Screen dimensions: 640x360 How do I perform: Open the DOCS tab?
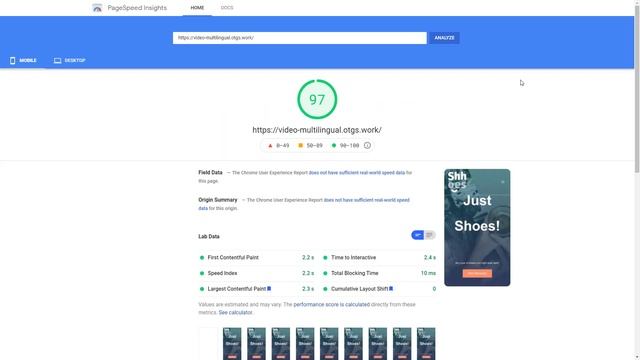227,8
